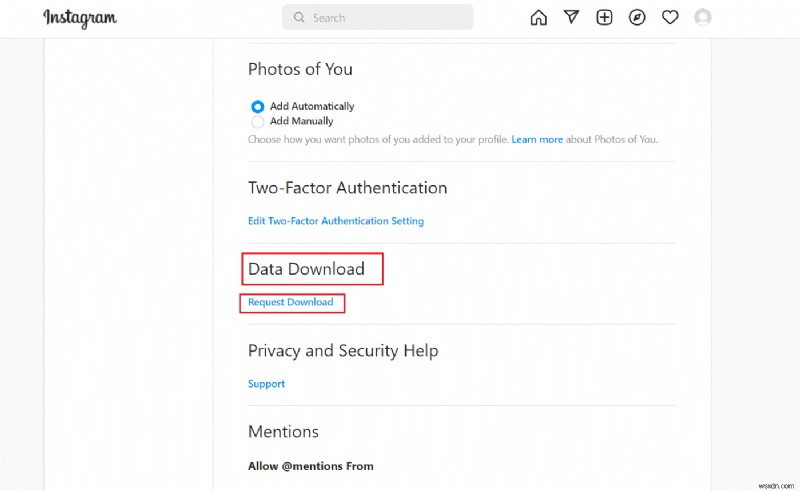Viewport: 800px width, 491px height.
Task: Go to the Home feed icon
Action: pos(539,17)
